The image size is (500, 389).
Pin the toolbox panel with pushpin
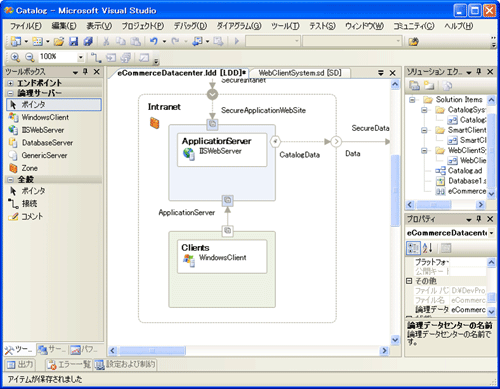point(86,71)
